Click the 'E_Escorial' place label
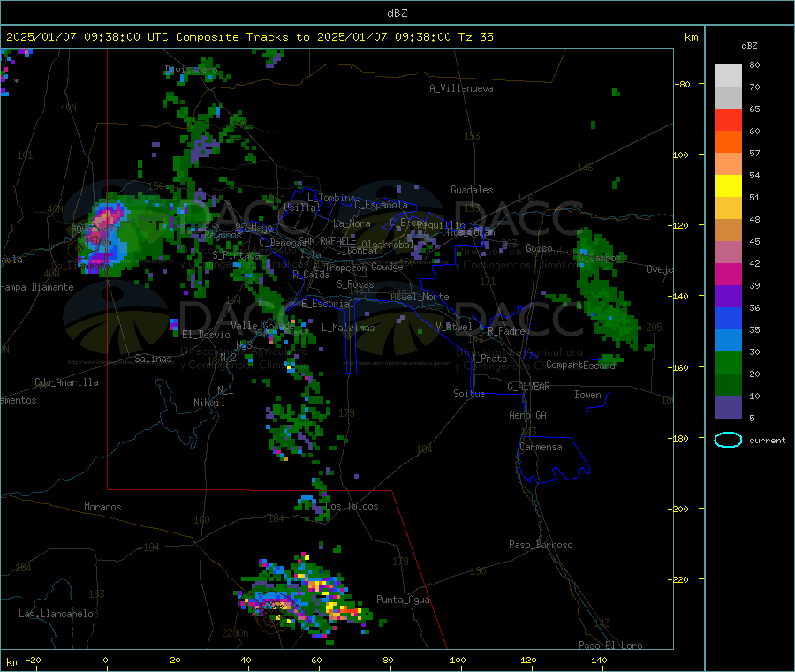Screen dimensions: 795x672 point(327,304)
